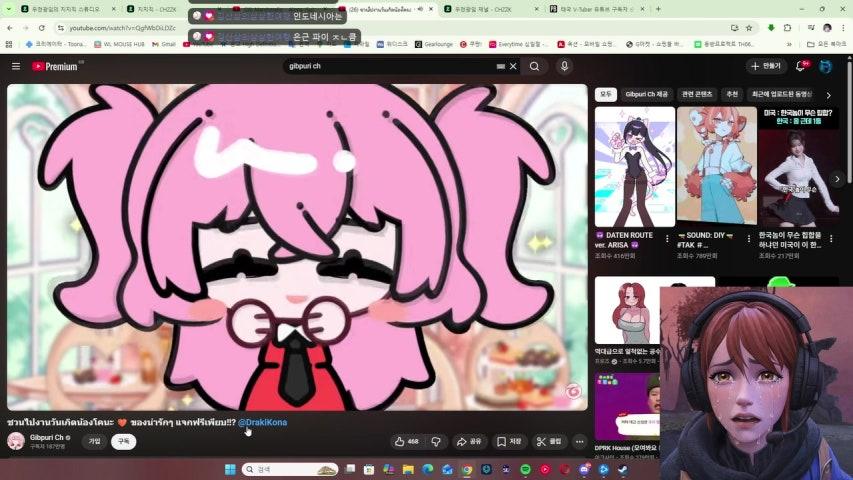Expand hidden bookmarks with double chevron
Image resolution: width=853 pixels, height=480 pixels.
[x=789, y=44]
